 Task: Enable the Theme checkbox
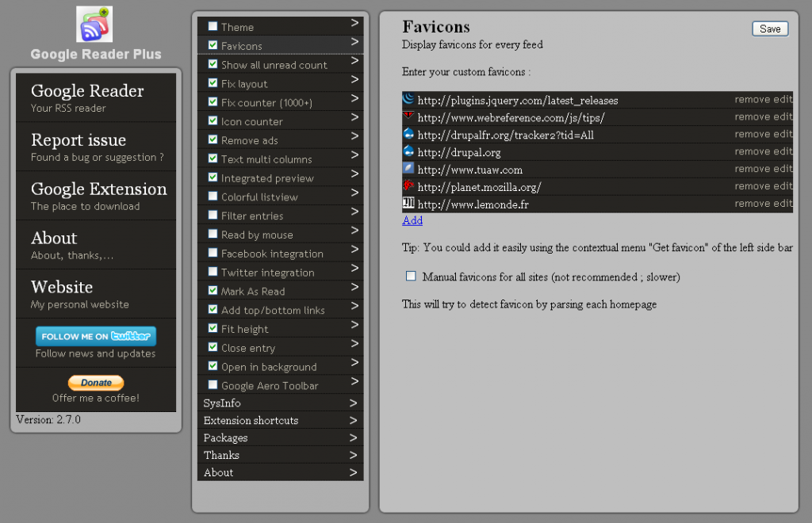(x=213, y=26)
